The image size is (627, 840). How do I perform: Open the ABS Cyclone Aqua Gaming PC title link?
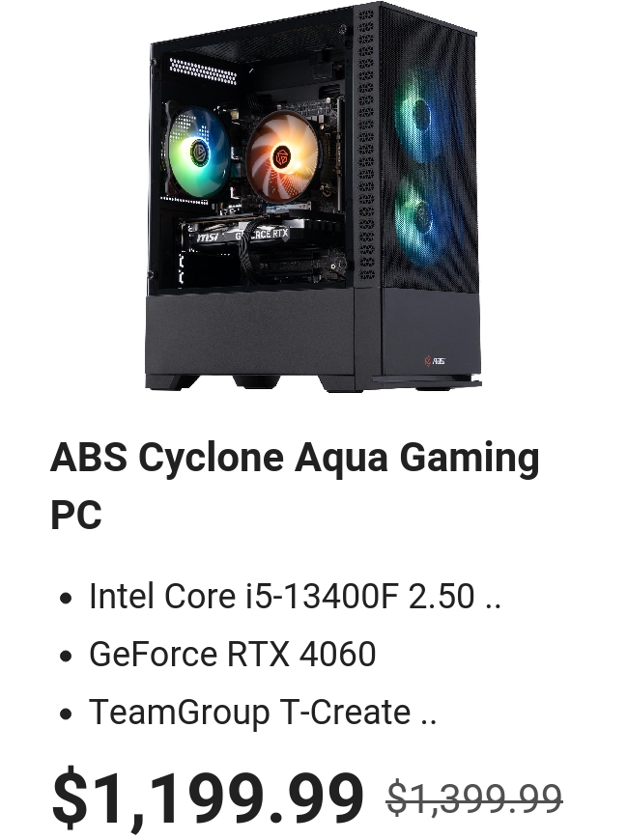click(x=295, y=486)
